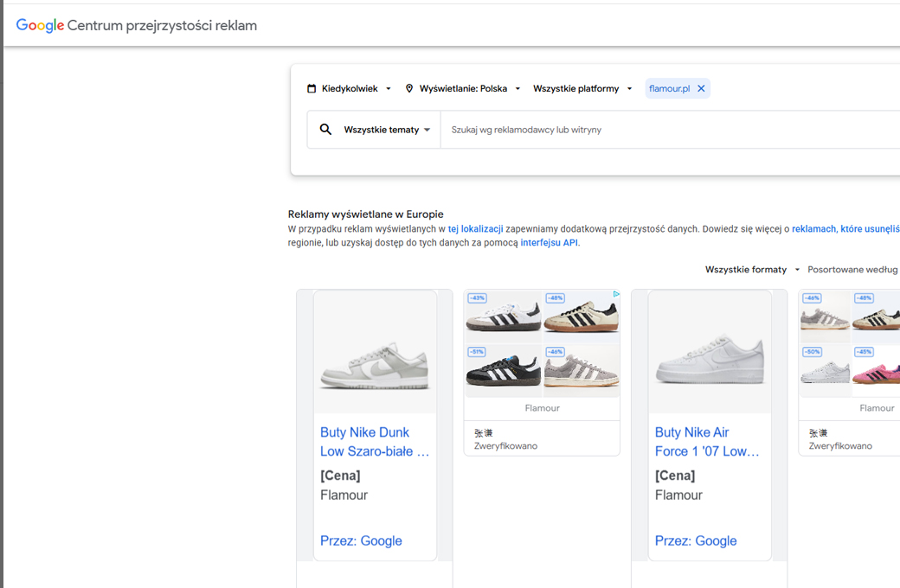Image resolution: width=900 pixels, height=588 pixels.
Task: Click Flamour seller name on the Air Force 1 ad
Action: 678,495
